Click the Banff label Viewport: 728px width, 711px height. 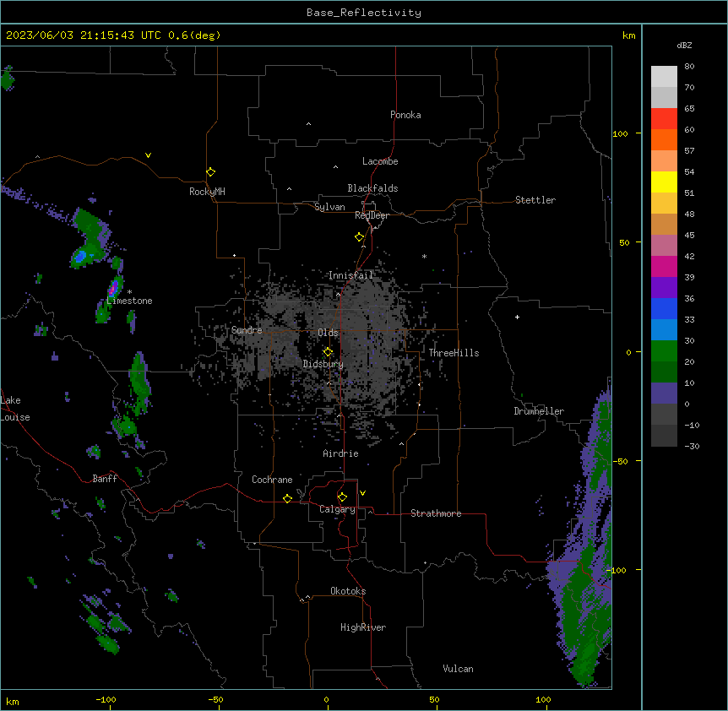105,479
